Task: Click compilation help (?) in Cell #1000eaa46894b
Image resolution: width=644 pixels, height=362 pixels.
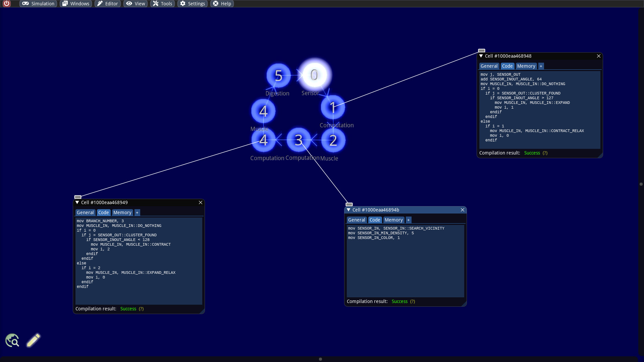Action: (x=412, y=301)
